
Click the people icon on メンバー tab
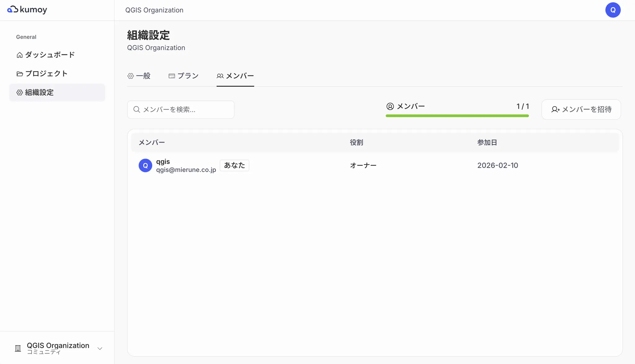(220, 76)
